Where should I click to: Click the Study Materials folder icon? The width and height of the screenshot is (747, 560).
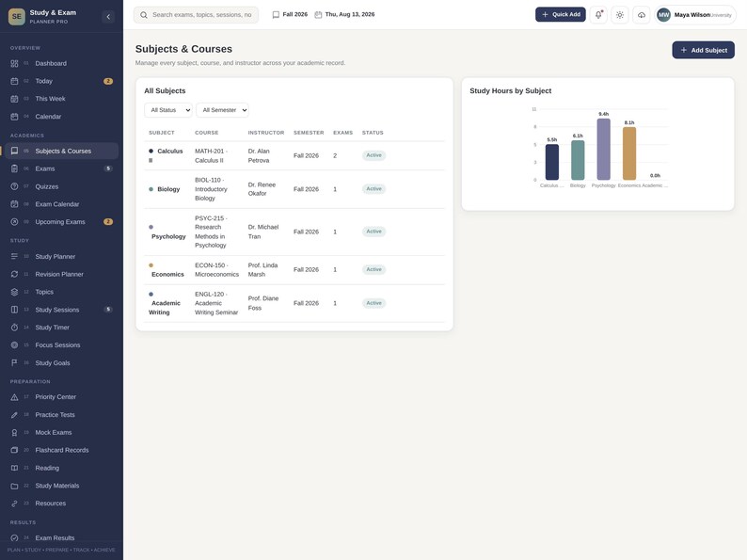[14, 486]
